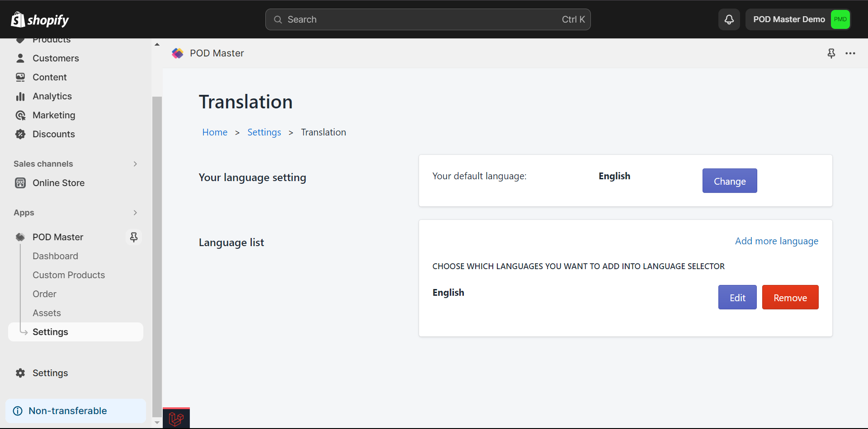
Task: Click the Non-transferable banner
Action: pos(75,411)
